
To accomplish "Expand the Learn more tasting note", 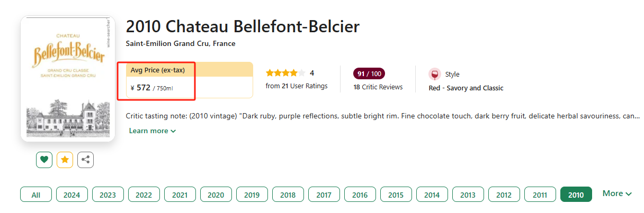I will point(153,131).
